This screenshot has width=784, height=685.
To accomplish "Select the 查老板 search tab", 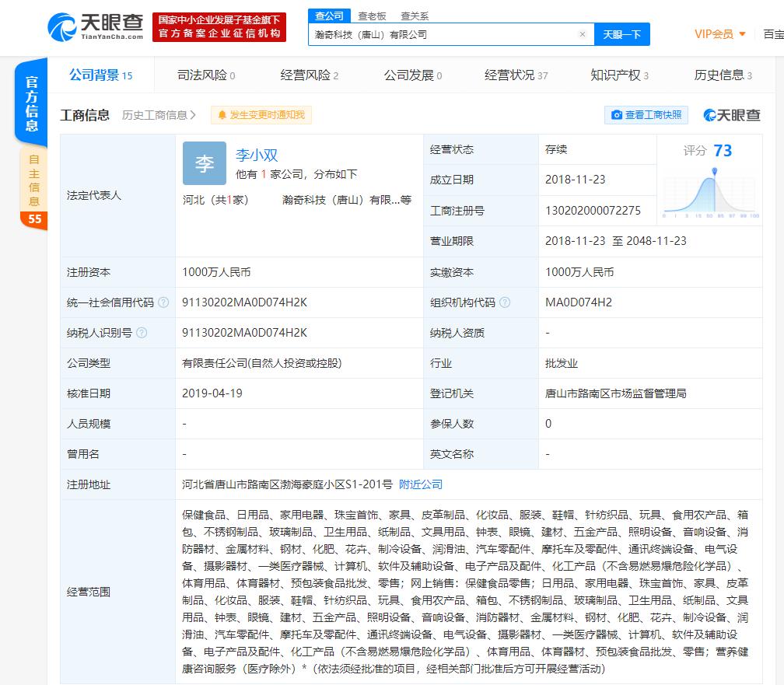I will (x=372, y=16).
